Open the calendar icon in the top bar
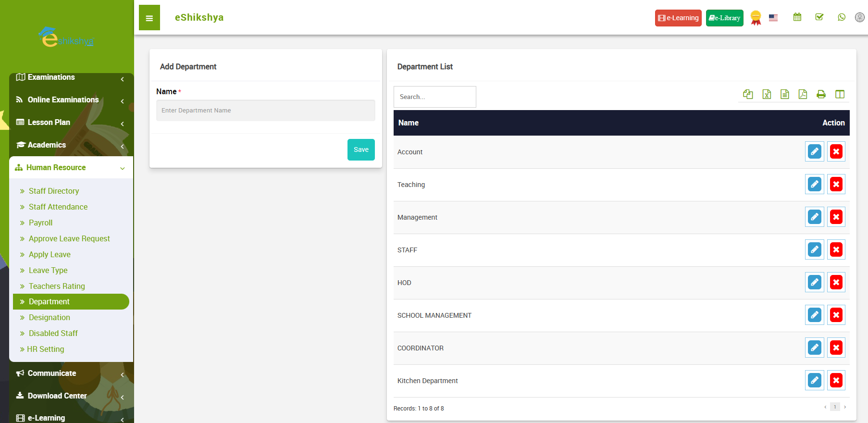This screenshot has width=868, height=423. coord(797,17)
